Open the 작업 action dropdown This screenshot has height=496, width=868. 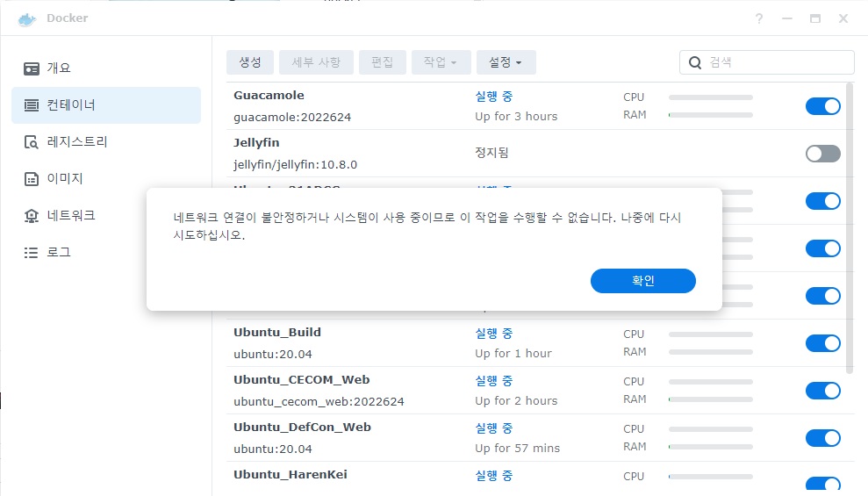(441, 62)
